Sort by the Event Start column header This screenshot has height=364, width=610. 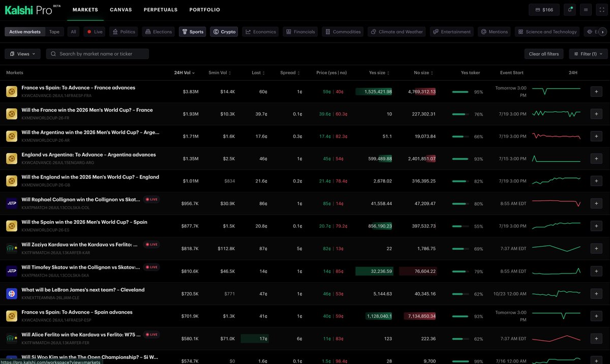point(511,73)
